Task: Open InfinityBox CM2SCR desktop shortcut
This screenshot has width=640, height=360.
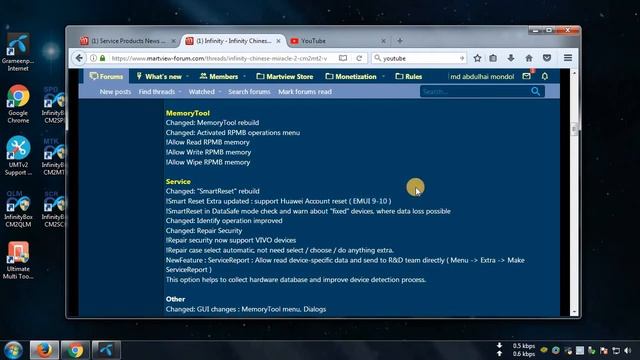Action: click(x=53, y=209)
